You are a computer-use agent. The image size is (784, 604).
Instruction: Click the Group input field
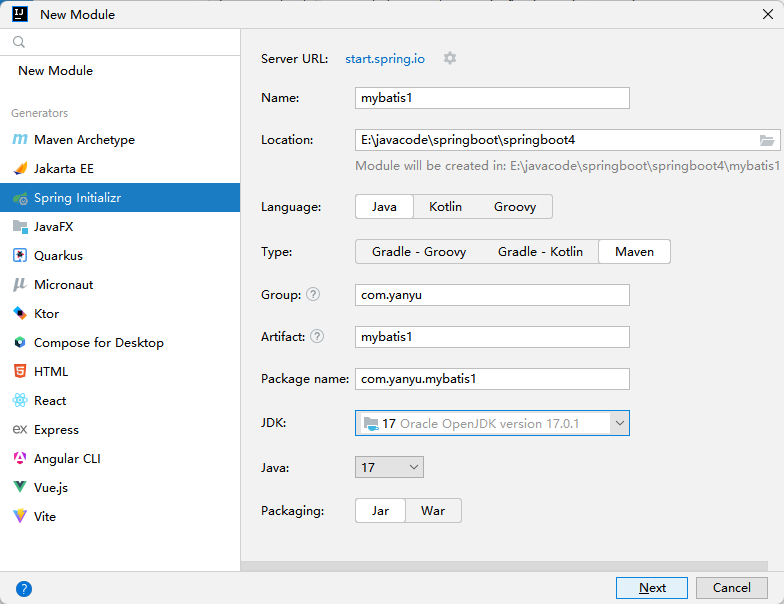tap(492, 295)
